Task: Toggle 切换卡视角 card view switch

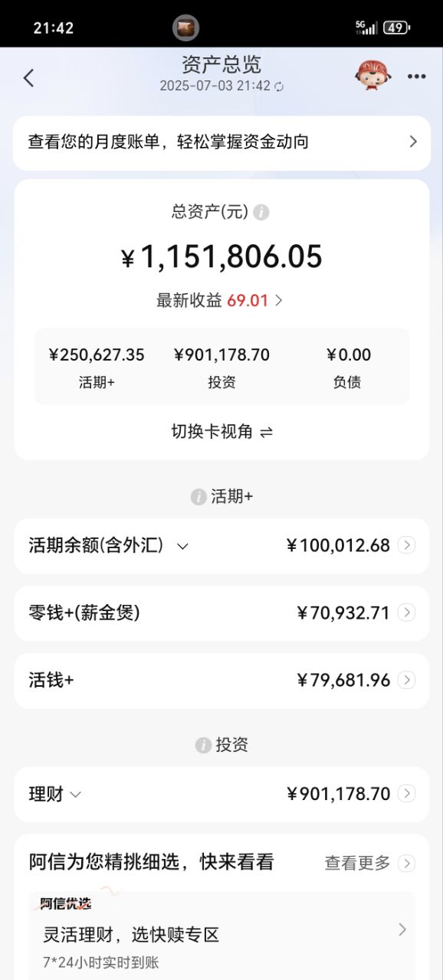Action: [221, 432]
